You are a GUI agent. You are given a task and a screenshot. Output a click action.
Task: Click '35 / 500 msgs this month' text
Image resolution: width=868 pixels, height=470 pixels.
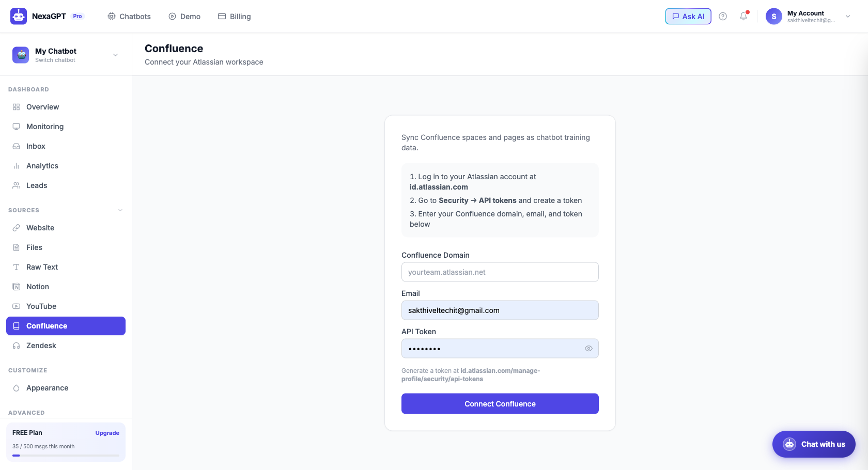(x=43, y=446)
